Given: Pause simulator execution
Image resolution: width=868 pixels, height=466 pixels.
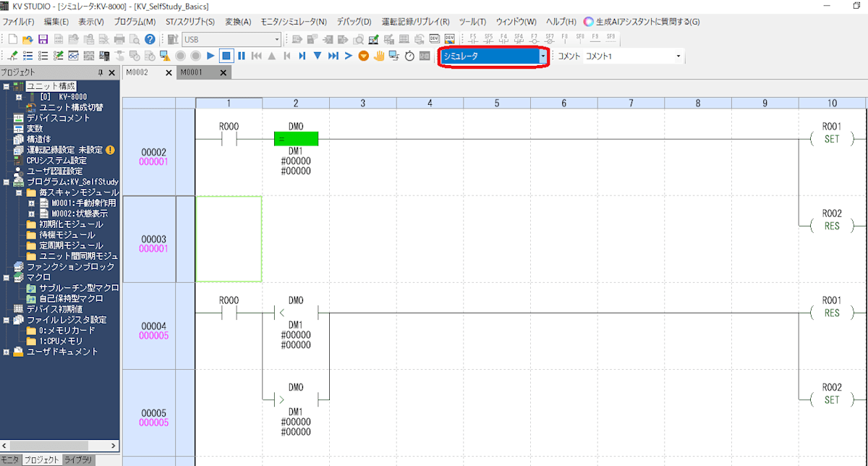Looking at the screenshot, I should [242, 56].
